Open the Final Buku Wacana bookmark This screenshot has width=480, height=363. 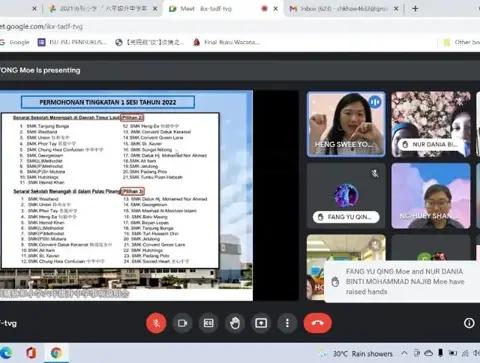coord(227,42)
